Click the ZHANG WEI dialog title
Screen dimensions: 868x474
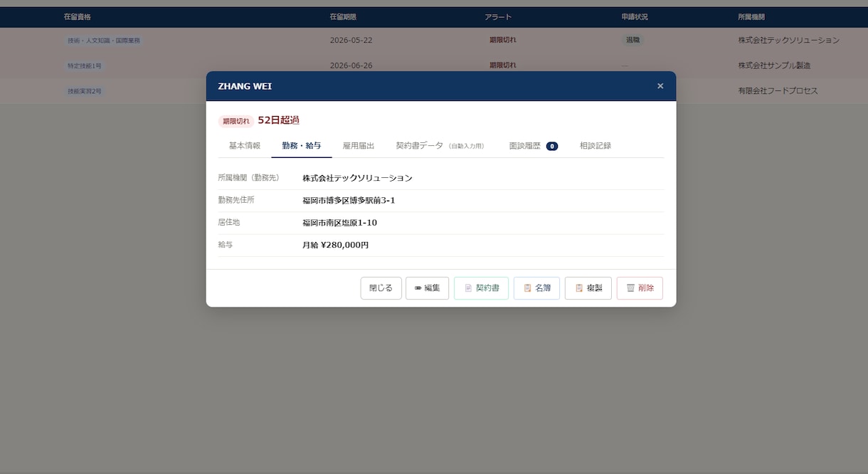click(x=245, y=86)
